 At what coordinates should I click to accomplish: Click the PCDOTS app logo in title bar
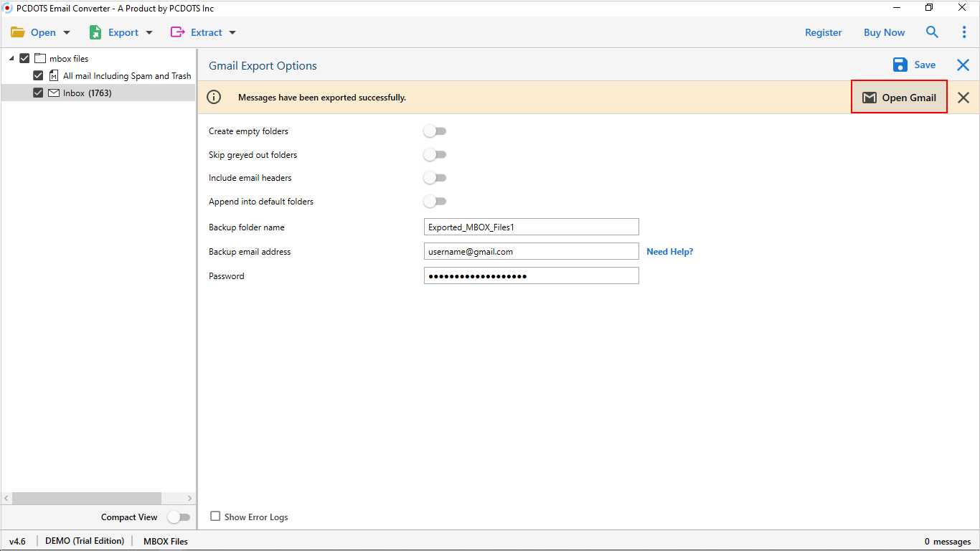tap(8, 8)
